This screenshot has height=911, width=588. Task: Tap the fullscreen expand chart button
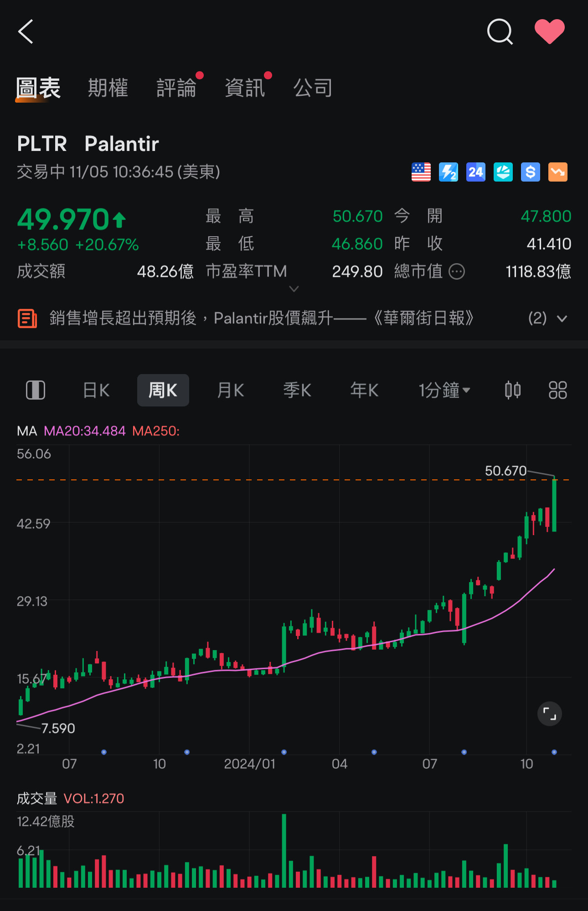point(550,714)
